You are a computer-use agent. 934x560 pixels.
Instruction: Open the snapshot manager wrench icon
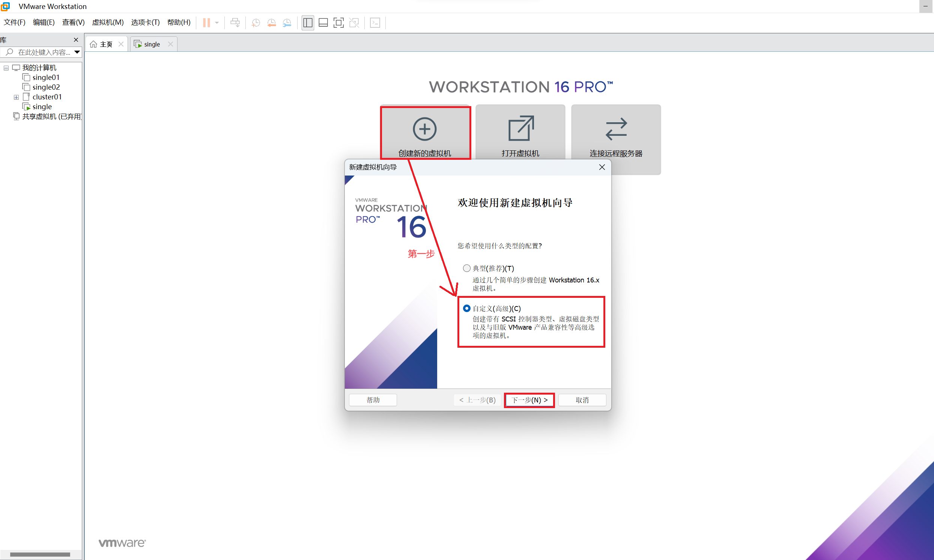pyautogui.click(x=287, y=23)
